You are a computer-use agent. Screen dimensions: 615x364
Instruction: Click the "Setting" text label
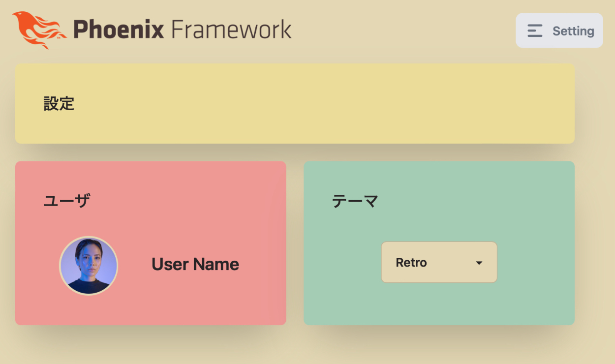pos(573,31)
